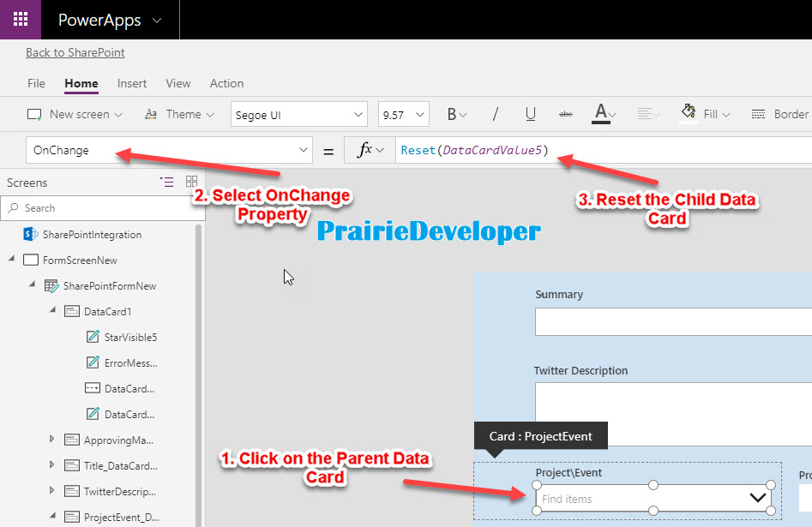The image size is (812, 527).
Task: Follow the Back to SharePoint link
Action: point(75,52)
